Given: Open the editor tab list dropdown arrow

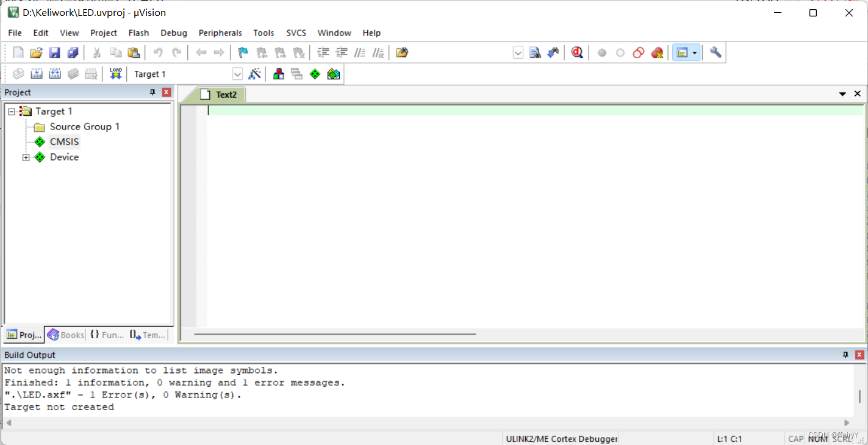Looking at the screenshot, I should (842, 94).
